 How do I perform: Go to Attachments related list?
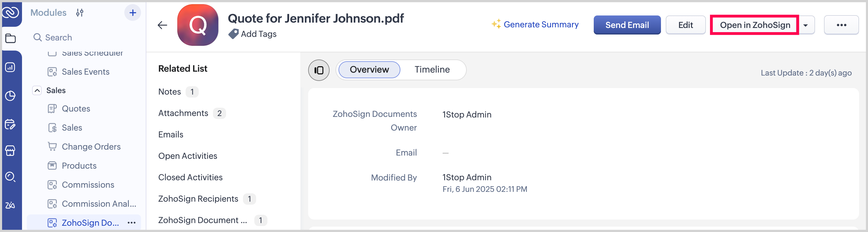[x=183, y=113]
